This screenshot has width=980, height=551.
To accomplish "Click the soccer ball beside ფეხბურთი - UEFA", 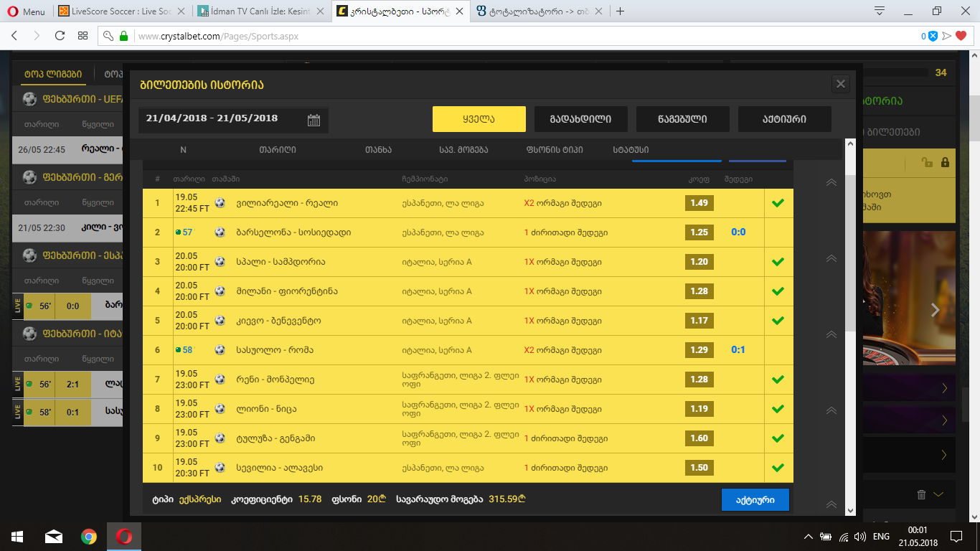I will 29,99.
